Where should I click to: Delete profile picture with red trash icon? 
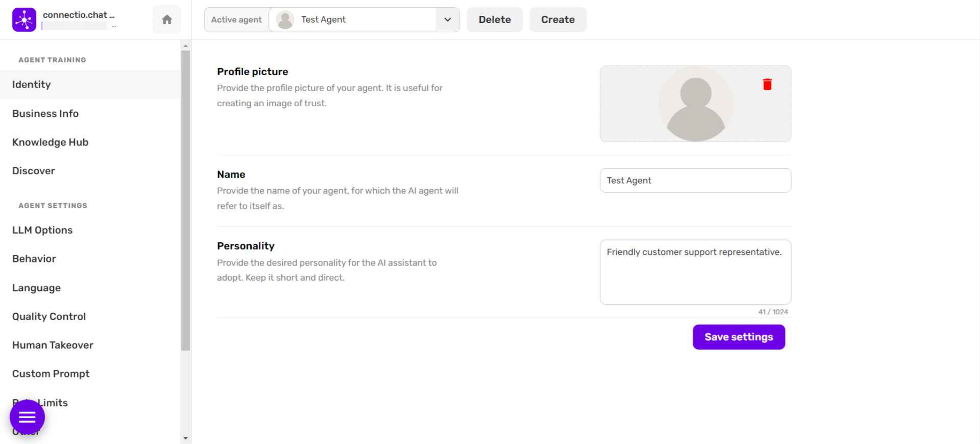coord(767,84)
